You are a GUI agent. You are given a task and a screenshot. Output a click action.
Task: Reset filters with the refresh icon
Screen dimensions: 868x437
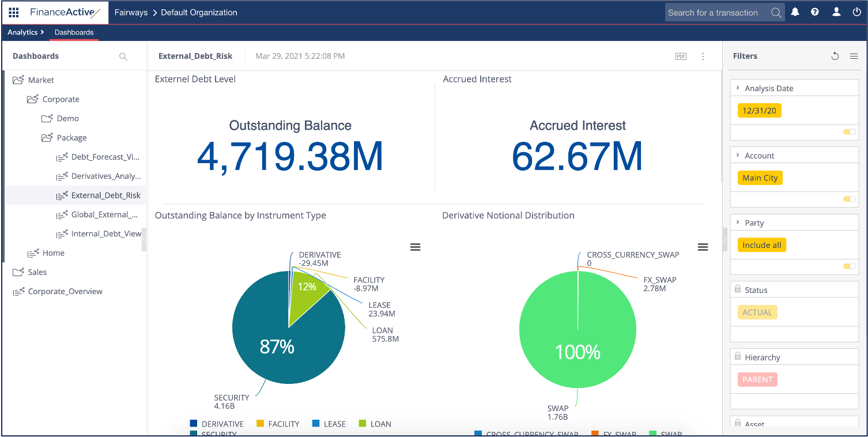[835, 56]
